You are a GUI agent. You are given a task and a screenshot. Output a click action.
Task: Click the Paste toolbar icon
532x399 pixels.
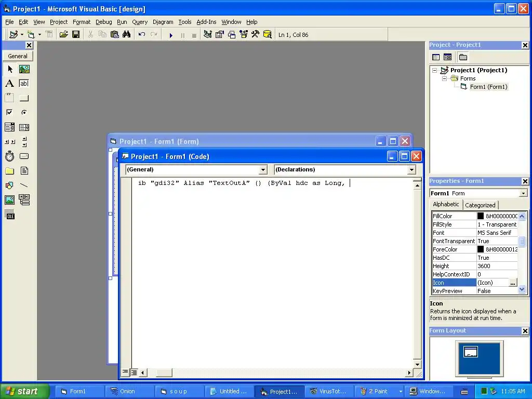[x=115, y=35]
